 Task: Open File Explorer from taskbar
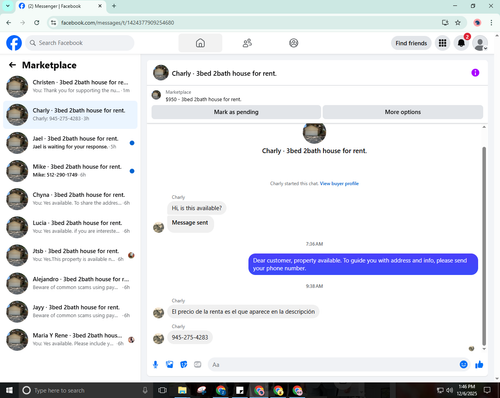[182, 390]
